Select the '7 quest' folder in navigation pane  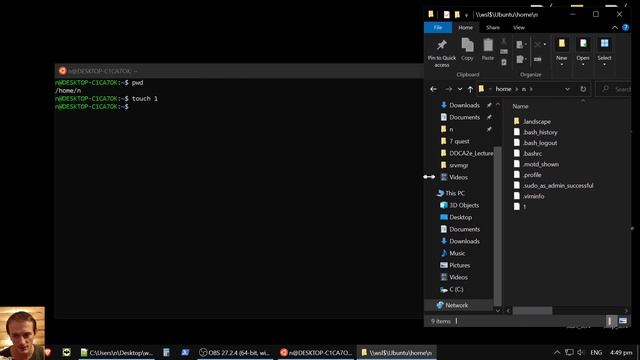459,141
